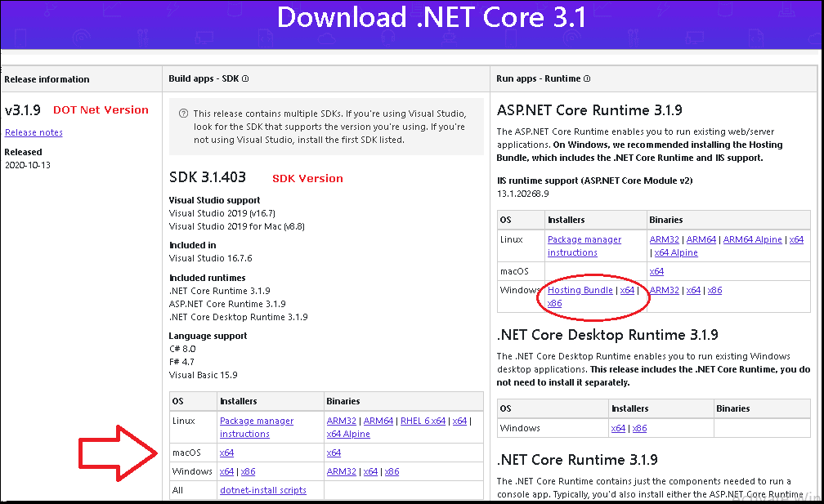Download SDK Windows x86 installer

pos(248,471)
